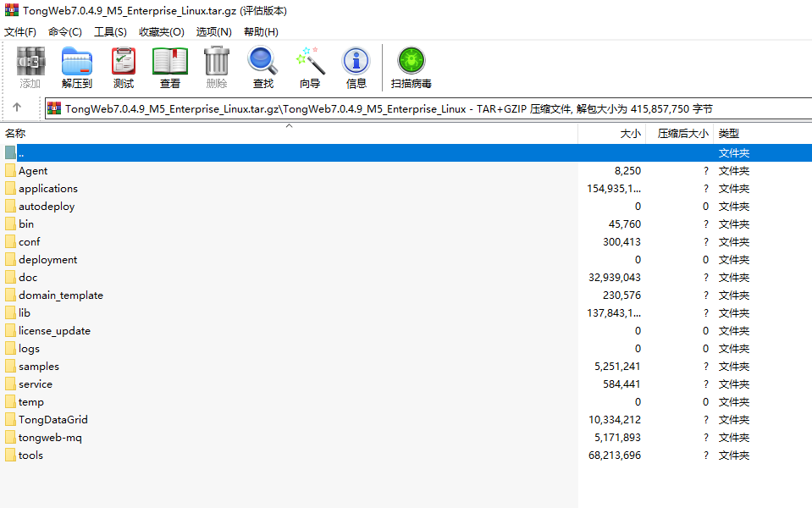Select the parent folder '..' row
The width and height of the screenshot is (812, 508).
coord(406,152)
